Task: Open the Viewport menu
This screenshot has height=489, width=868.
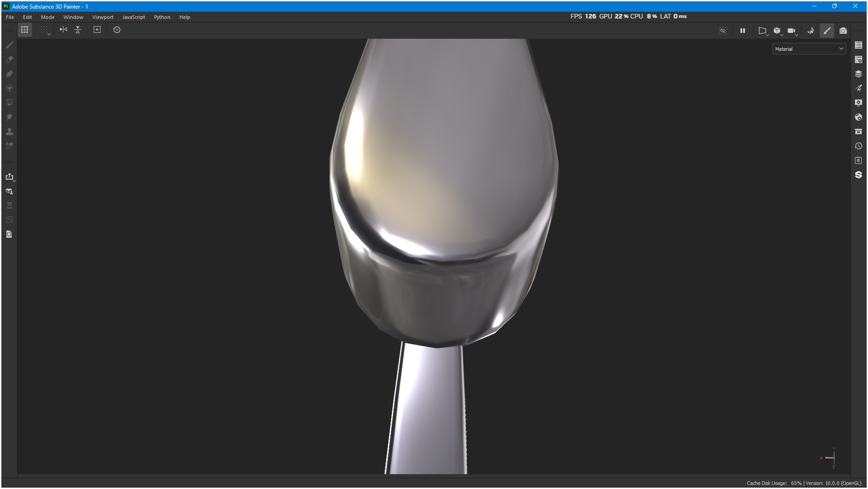Action: tap(103, 17)
